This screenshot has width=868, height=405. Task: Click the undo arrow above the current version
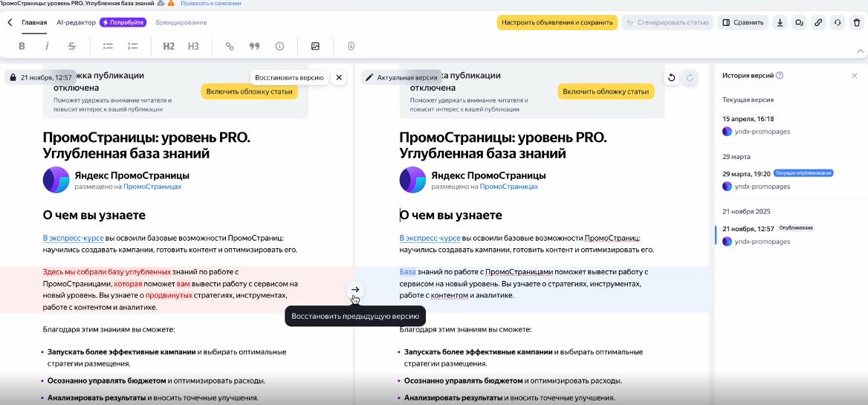(672, 77)
